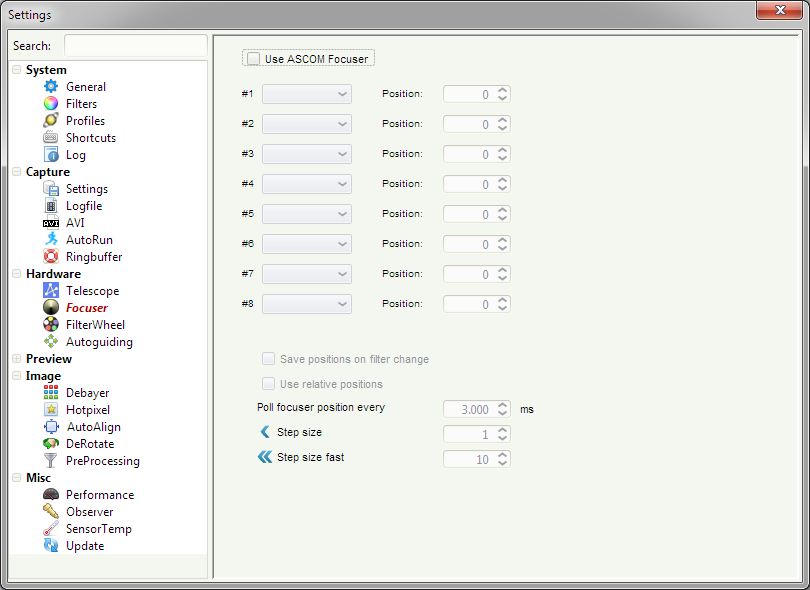Toggle Use relative positions checkbox
Screen dimensions: 810x590
coord(268,383)
